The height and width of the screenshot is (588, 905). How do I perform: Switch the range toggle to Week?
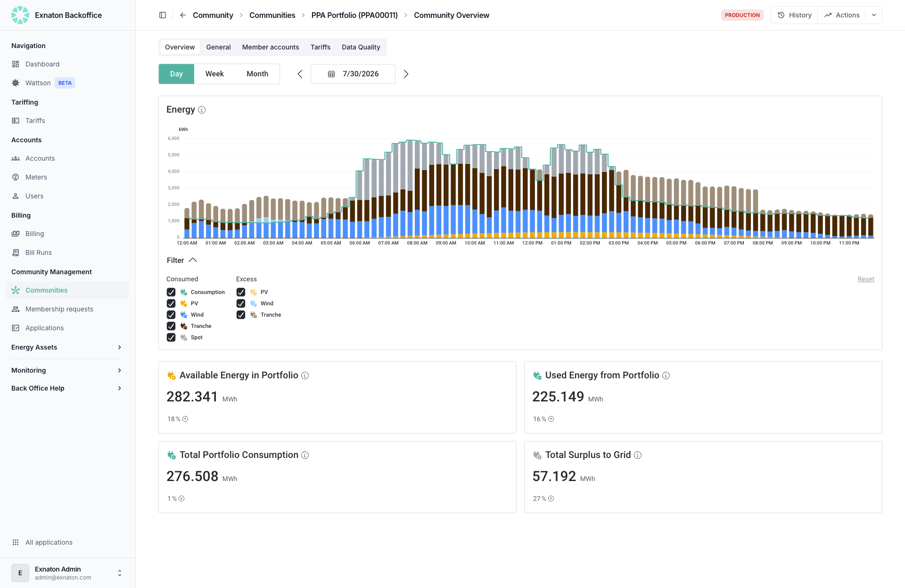214,74
